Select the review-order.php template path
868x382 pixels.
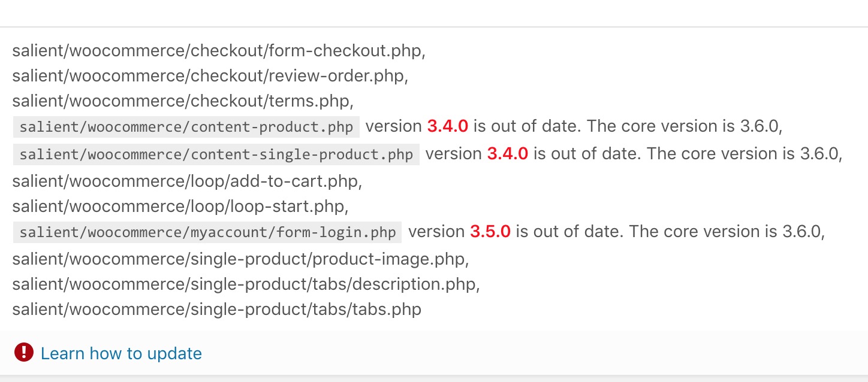click(210, 76)
